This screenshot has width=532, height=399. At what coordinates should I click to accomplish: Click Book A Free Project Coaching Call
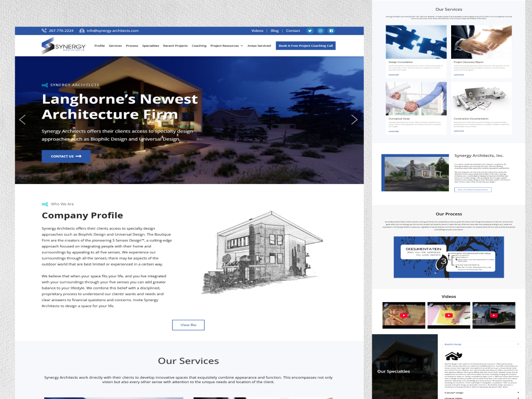[305, 46]
